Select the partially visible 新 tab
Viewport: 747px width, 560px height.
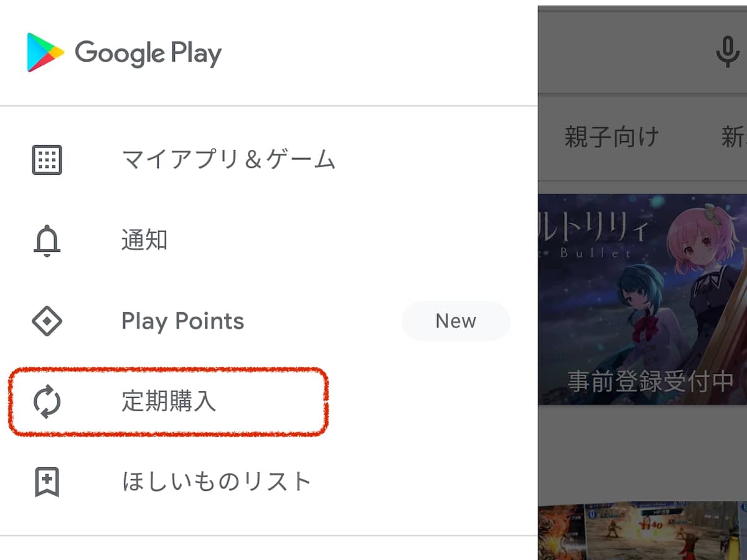(734, 136)
